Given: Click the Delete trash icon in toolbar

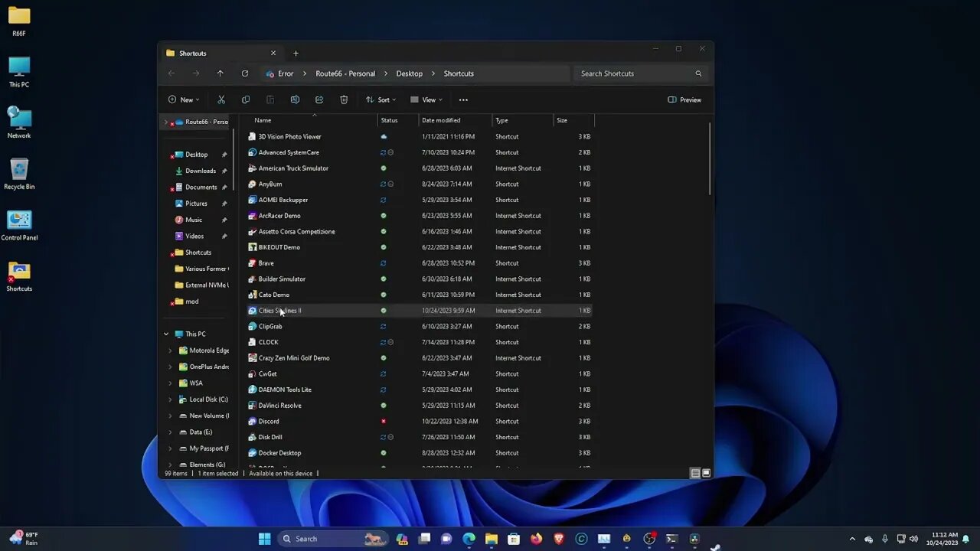Looking at the screenshot, I should pyautogui.click(x=344, y=99).
